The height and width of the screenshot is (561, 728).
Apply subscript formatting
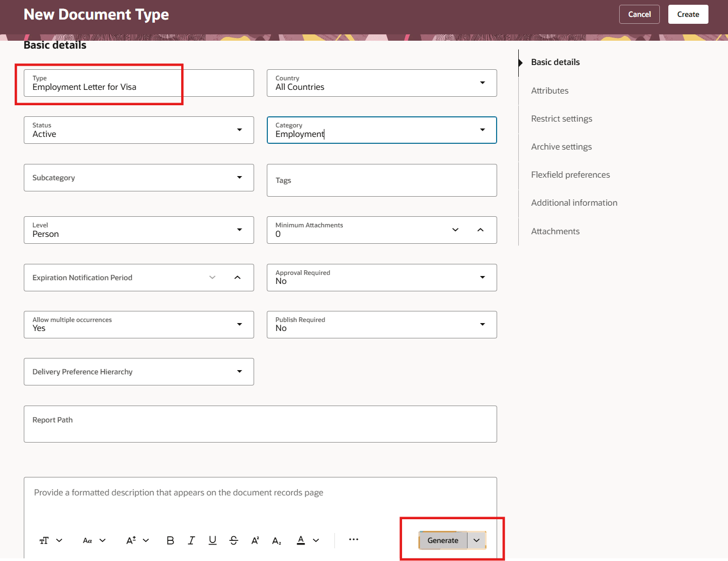(x=276, y=540)
